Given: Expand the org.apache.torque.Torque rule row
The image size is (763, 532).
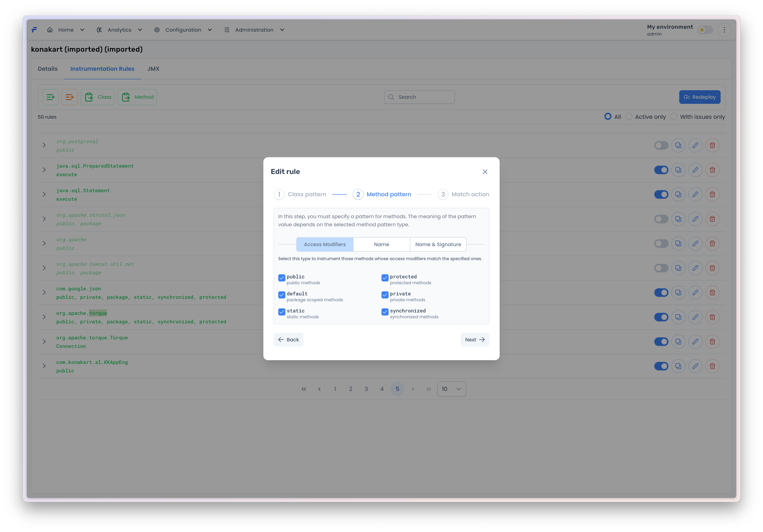Looking at the screenshot, I should [44, 342].
